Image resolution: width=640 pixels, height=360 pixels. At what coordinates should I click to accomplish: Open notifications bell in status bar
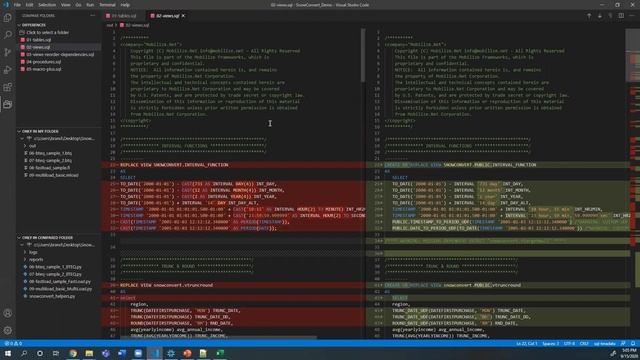pyautogui.click(x=633, y=344)
